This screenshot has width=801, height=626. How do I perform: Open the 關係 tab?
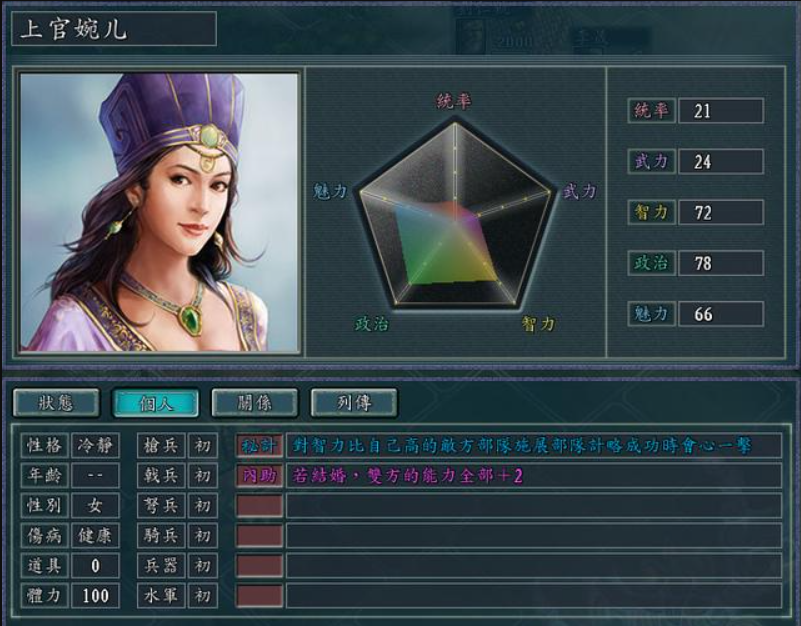point(254,403)
